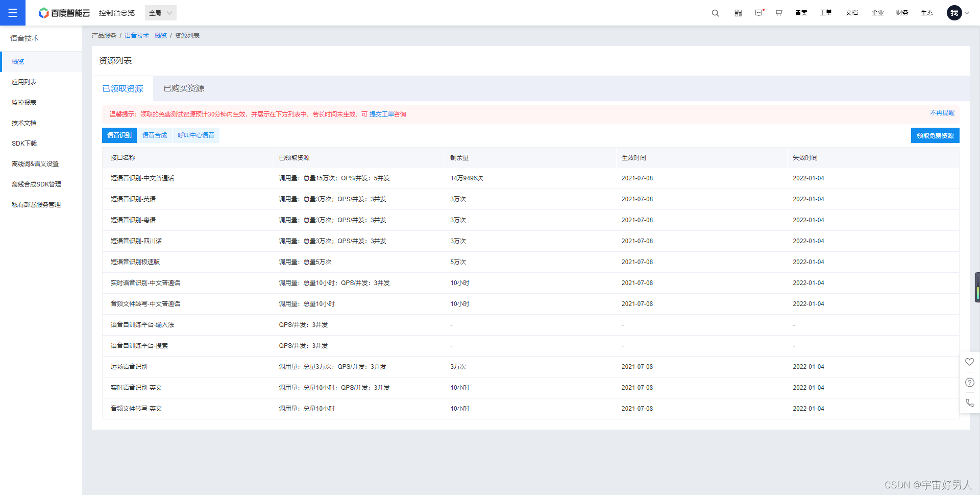Image resolution: width=980 pixels, height=495 pixels.
Task: Click the 语音技术 sidebar heading
Action: click(24, 38)
